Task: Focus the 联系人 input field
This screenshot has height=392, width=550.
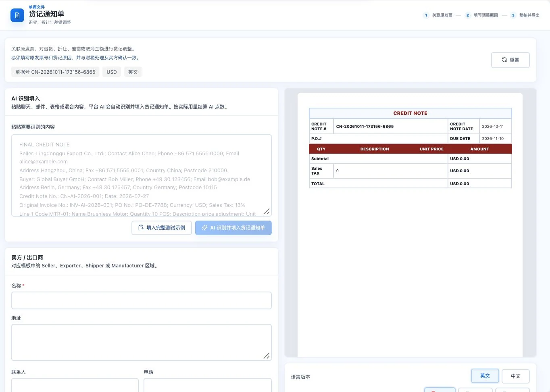Action: pos(75,385)
